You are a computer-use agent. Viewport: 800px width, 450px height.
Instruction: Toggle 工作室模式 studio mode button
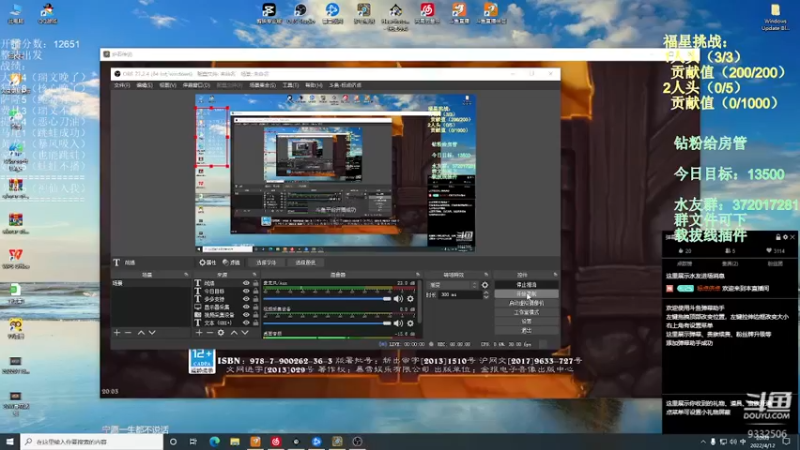(x=527, y=312)
